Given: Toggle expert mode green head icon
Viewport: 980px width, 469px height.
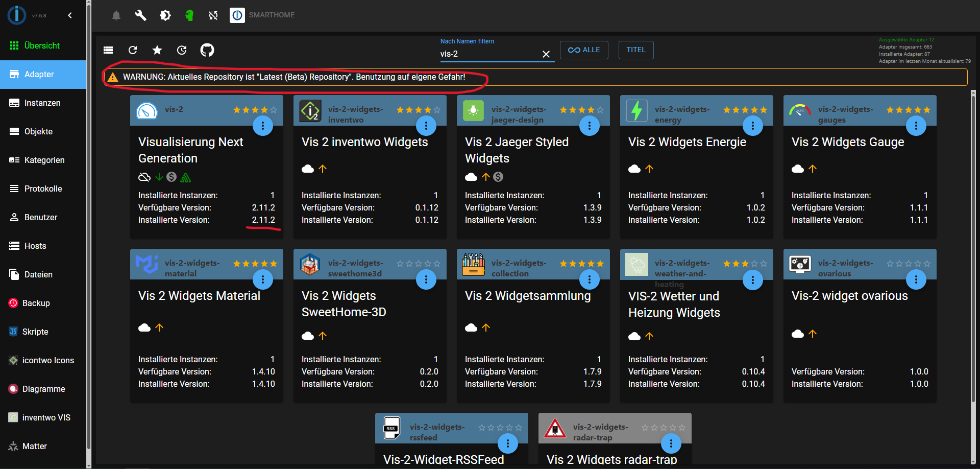Looking at the screenshot, I should tap(189, 15).
